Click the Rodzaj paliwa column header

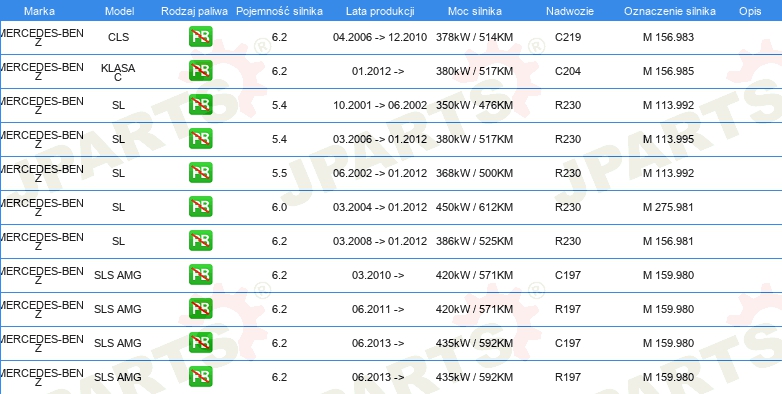click(x=195, y=11)
